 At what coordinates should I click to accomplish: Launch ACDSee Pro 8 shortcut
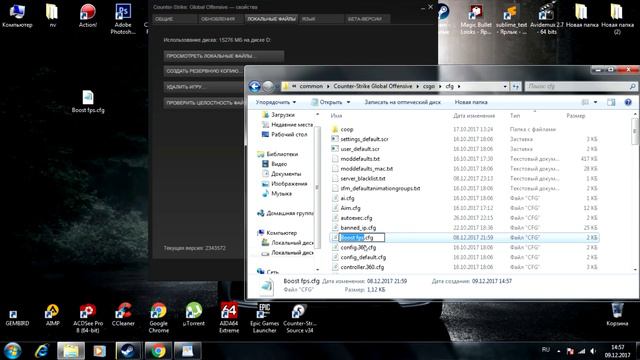click(88, 318)
